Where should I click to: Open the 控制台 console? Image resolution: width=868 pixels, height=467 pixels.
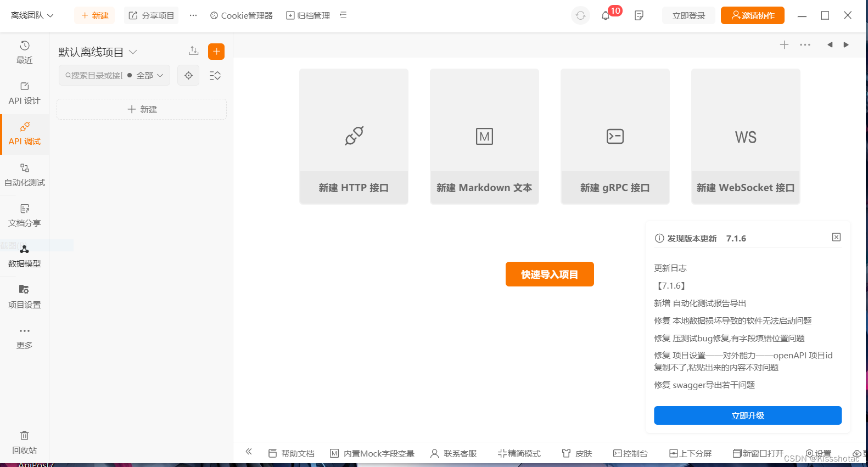[x=630, y=453]
